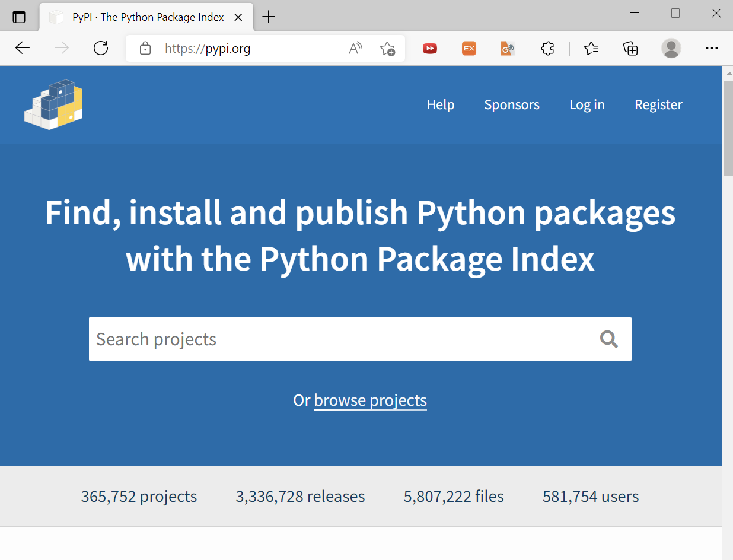733x560 pixels.
Task: Open the Extensions puzzle icon
Action: coord(548,48)
